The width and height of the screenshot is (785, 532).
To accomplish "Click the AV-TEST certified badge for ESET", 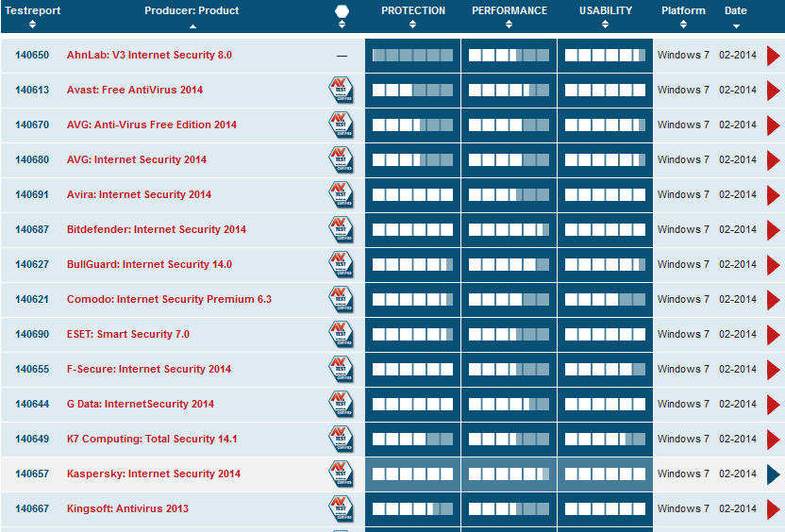I will coord(342,334).
